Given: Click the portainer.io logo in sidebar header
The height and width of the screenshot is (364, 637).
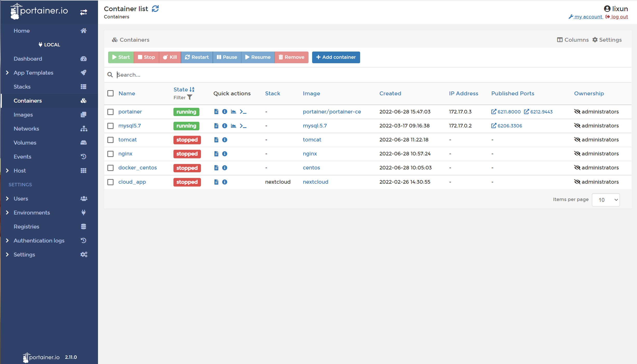Looking at the screenshot, I should point(39,11).
